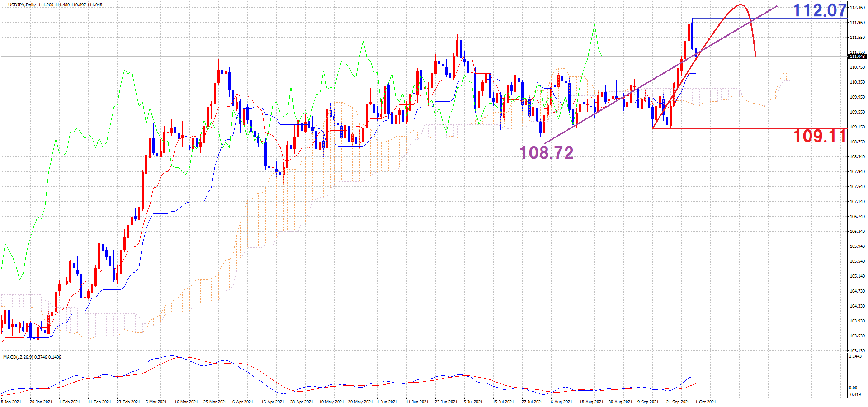Click the 105.540 price scale value
This screenshot has height=407, width=868.
[857, 261]
